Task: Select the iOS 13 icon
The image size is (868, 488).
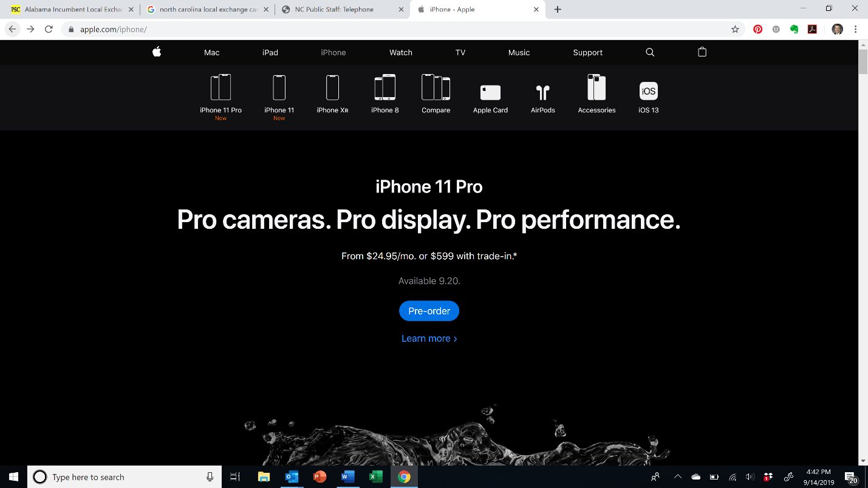Action: pos(648,91)
